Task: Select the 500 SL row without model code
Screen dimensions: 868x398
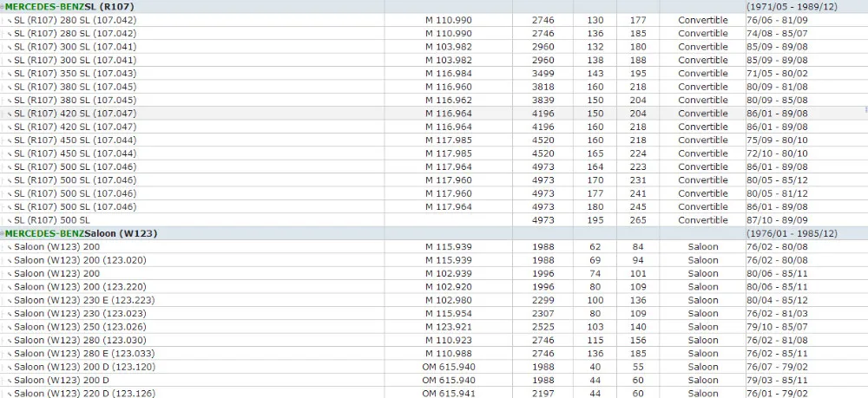Action: [434, 220]
